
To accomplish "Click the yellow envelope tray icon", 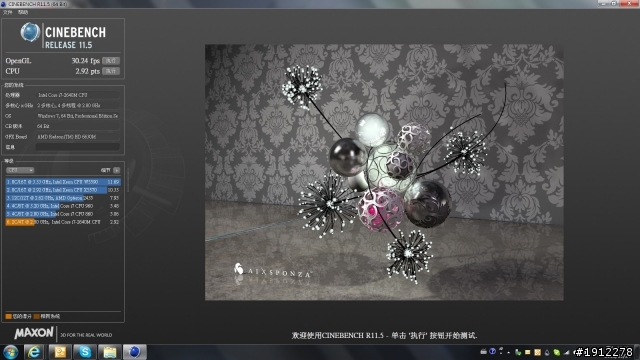I will coord(527,352).
